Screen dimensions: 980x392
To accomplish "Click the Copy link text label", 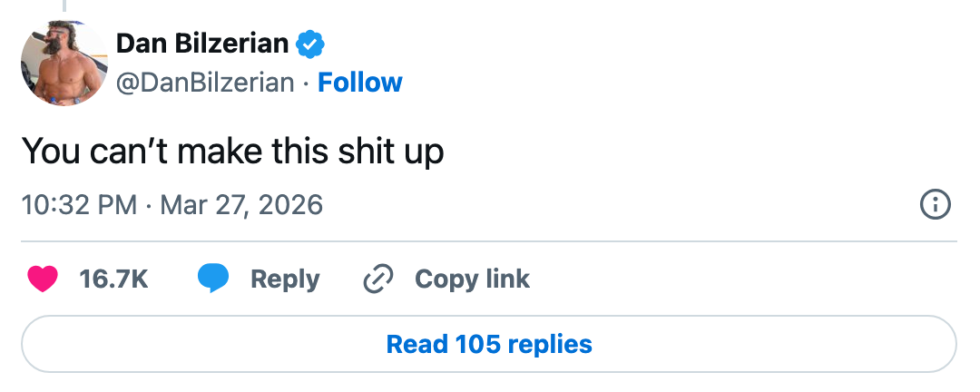I will (x=472, y=279).
